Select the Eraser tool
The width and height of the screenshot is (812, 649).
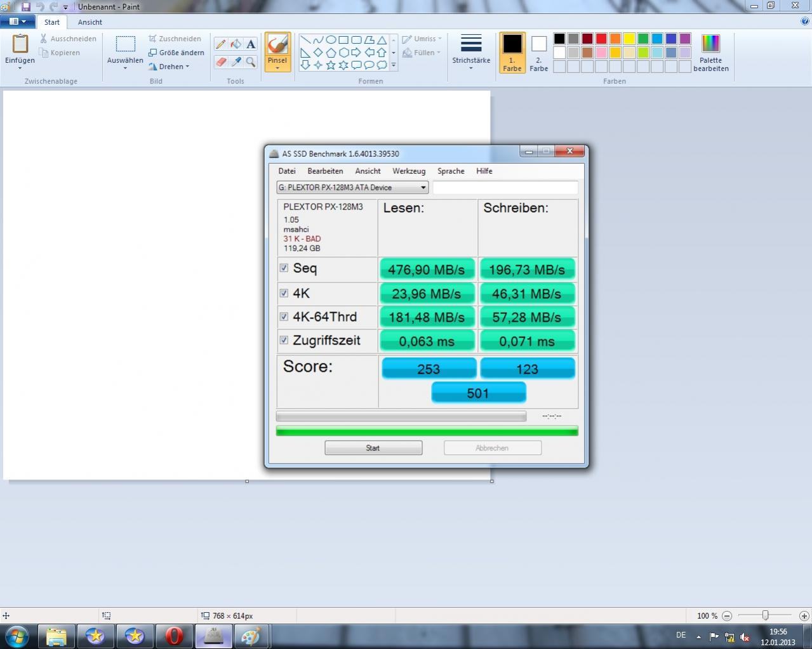220,62
